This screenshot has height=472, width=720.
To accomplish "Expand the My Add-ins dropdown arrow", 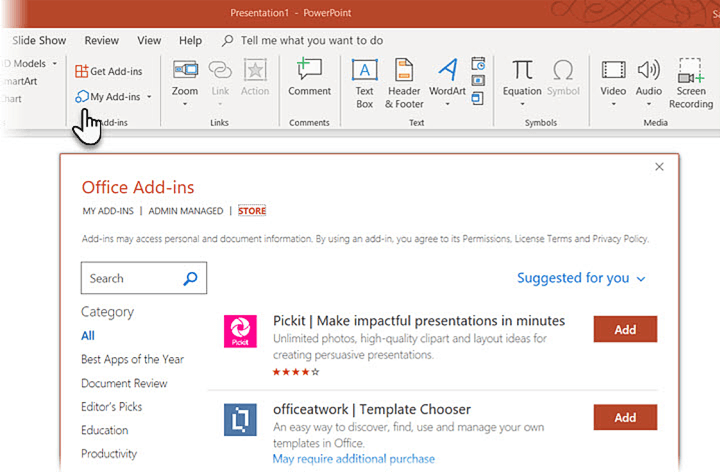I will (x=149, y=97).
